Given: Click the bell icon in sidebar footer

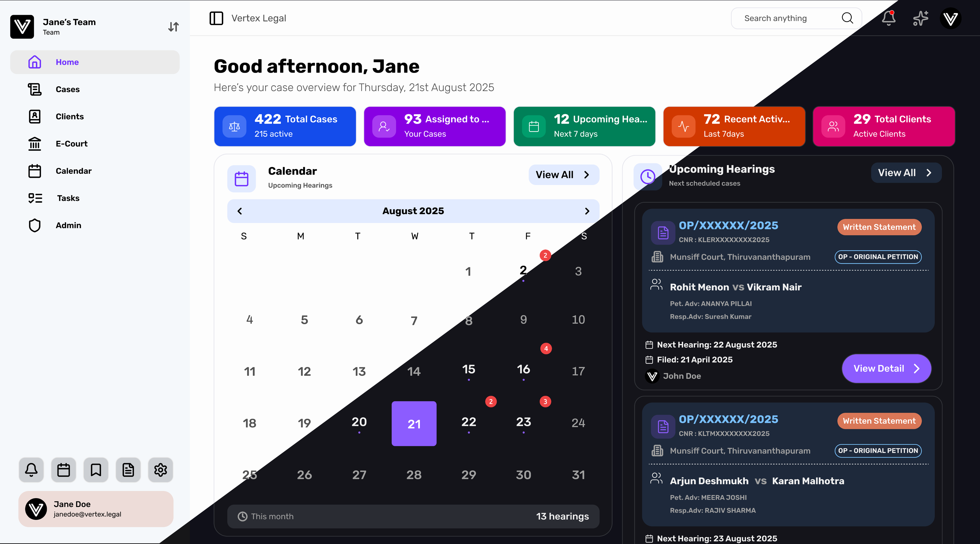Looking at the screenshot, I should click(x=31, y=470).
